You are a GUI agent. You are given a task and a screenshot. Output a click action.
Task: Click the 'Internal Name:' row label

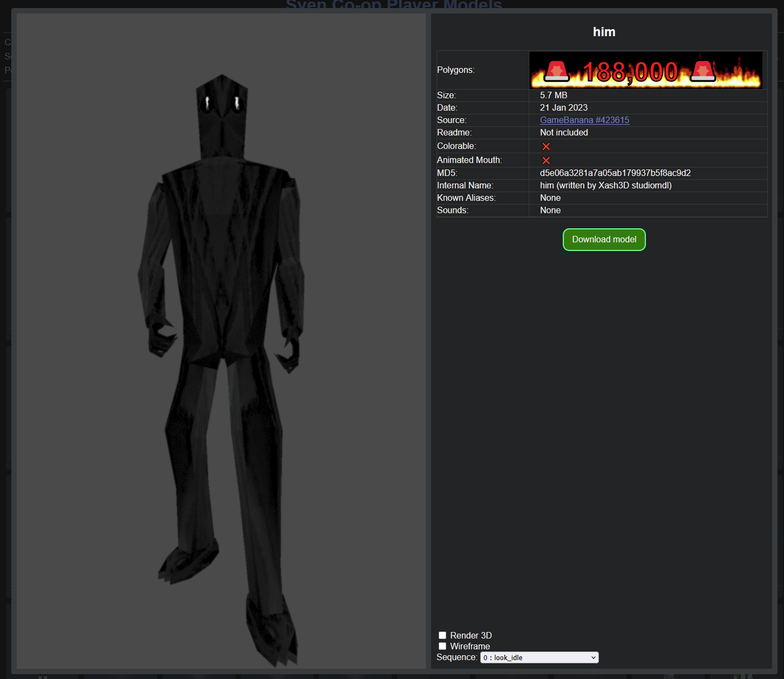(x=465, y=186)
